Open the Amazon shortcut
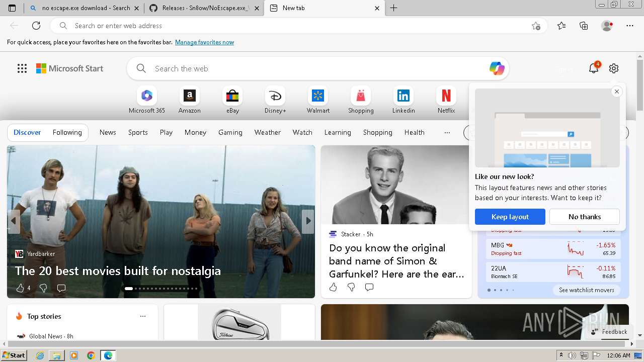 tap(190, 100)
